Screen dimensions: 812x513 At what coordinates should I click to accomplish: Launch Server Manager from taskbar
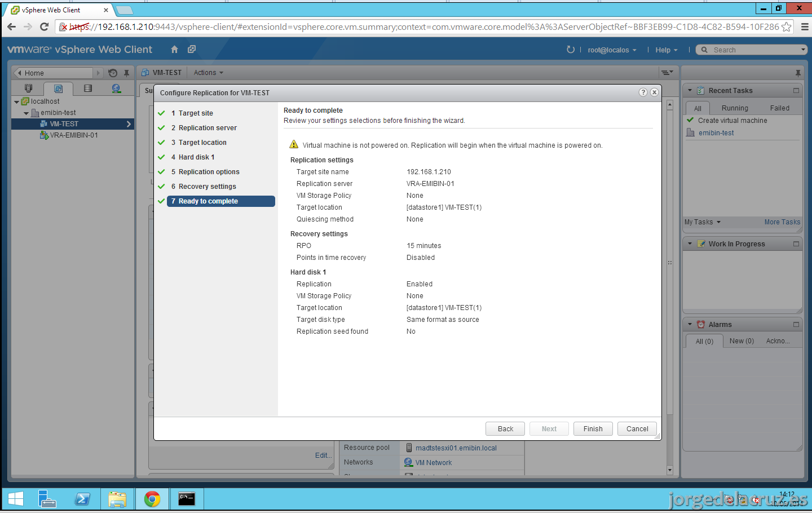point(47,499)
